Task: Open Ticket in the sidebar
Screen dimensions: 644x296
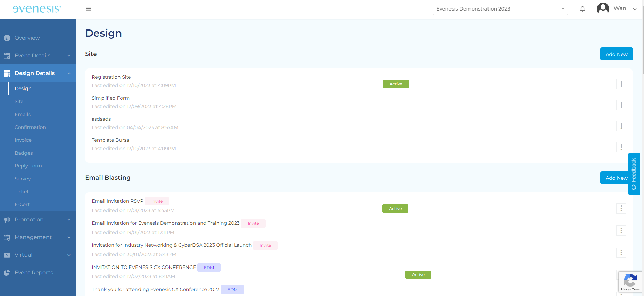Action: 22,192
